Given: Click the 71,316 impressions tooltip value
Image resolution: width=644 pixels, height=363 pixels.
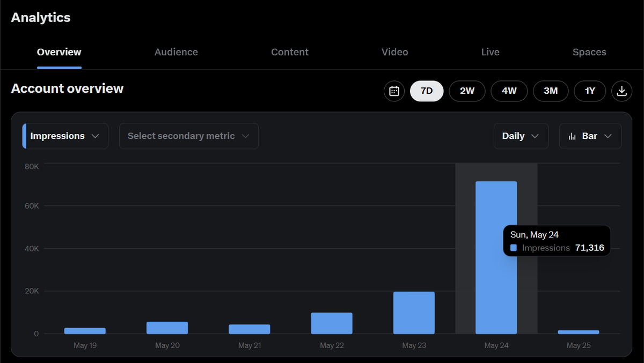Looking at the screenshot, I should click(589, 248).
